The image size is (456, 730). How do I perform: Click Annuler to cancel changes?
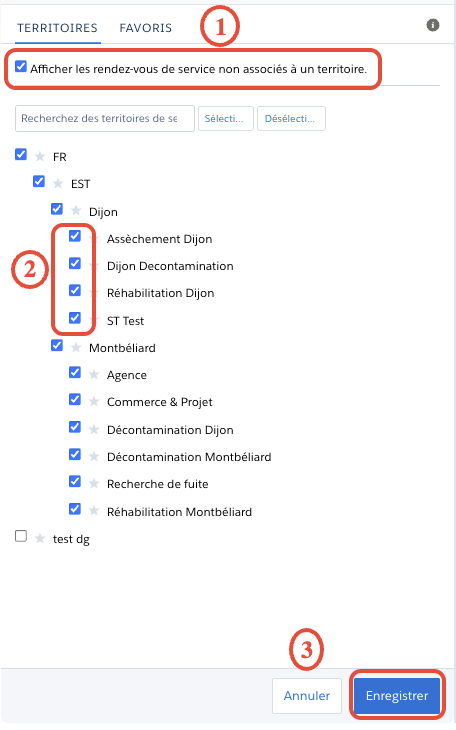(x=306, y=696)
